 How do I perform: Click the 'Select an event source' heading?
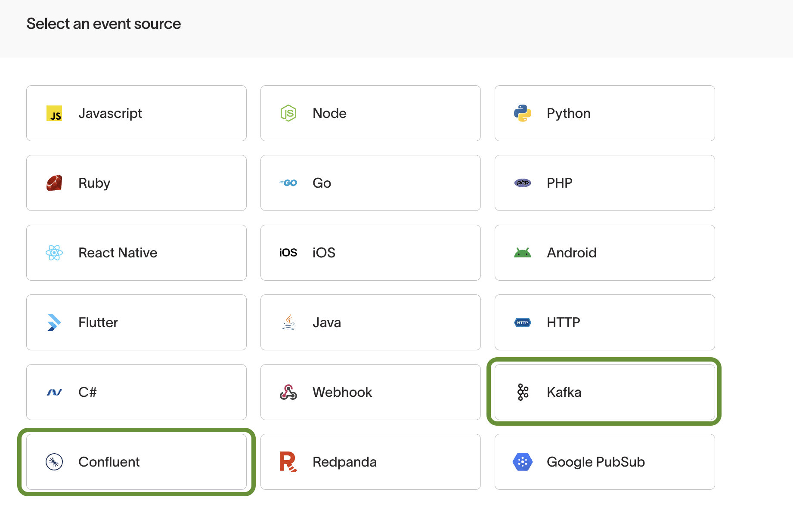(x=104, y=24)
